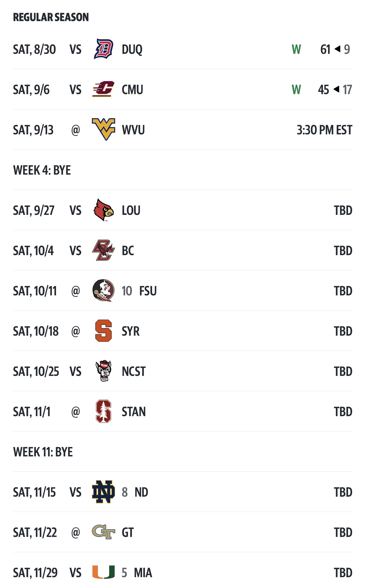Click the Central Michigan logo
The height and width of the screenshot is (588, 366).
tap(103, 89)
